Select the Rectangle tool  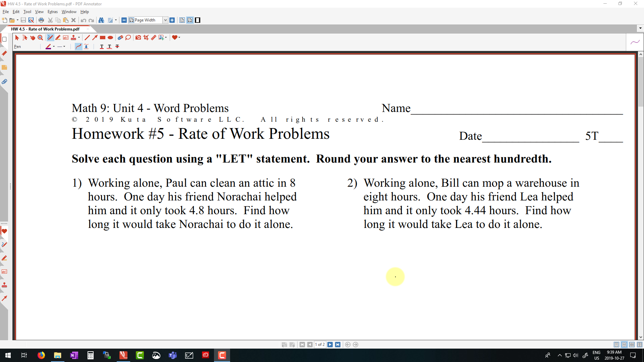[x=103, y=38]
